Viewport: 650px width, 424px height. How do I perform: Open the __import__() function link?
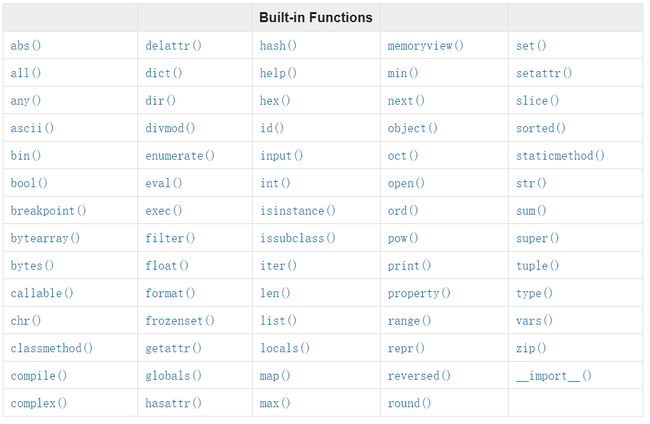pos(553,376)
